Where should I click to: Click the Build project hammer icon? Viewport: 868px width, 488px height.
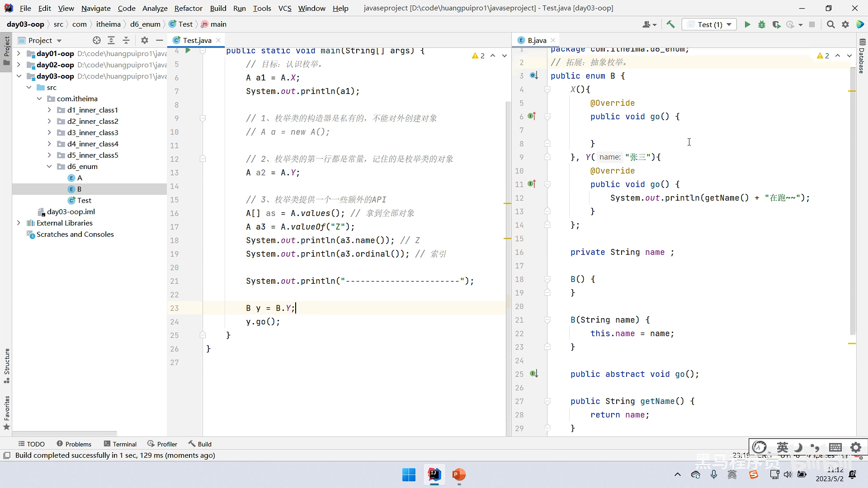point(670,25)
